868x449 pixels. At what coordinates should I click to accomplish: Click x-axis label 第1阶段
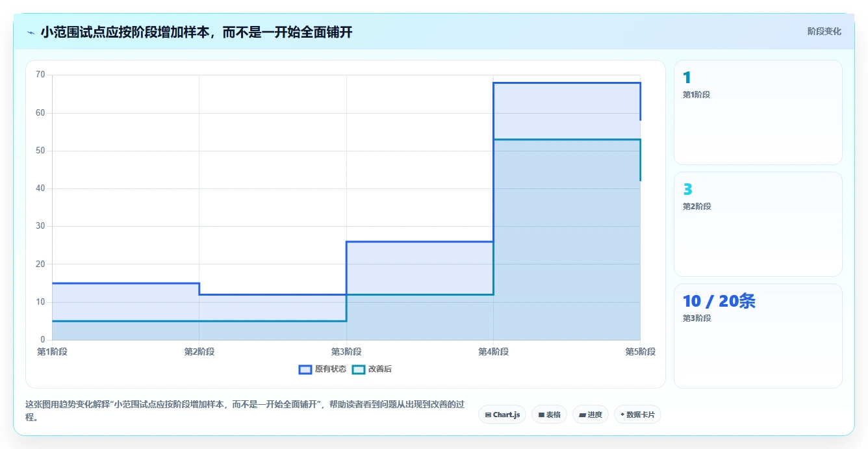(52, 352)
